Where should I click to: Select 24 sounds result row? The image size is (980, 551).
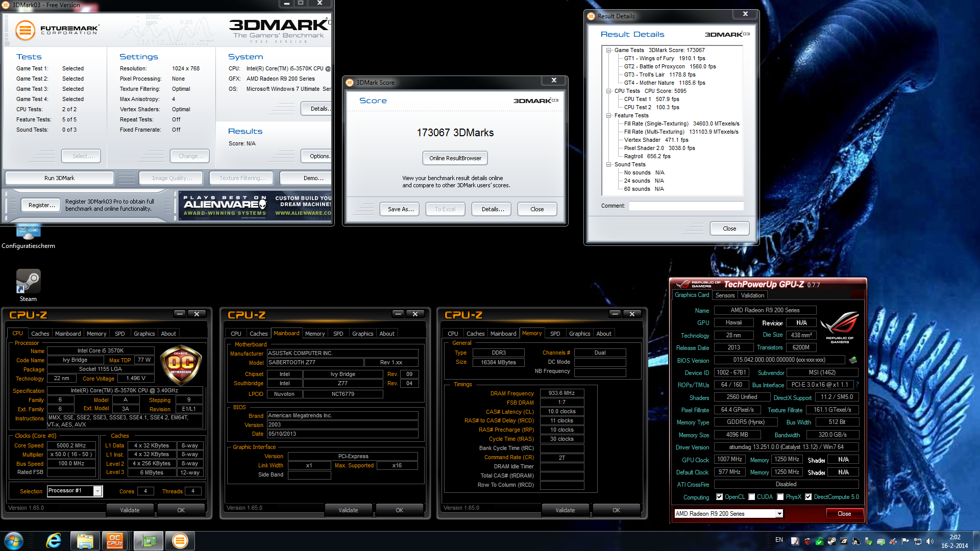click(x=644, y=181)
